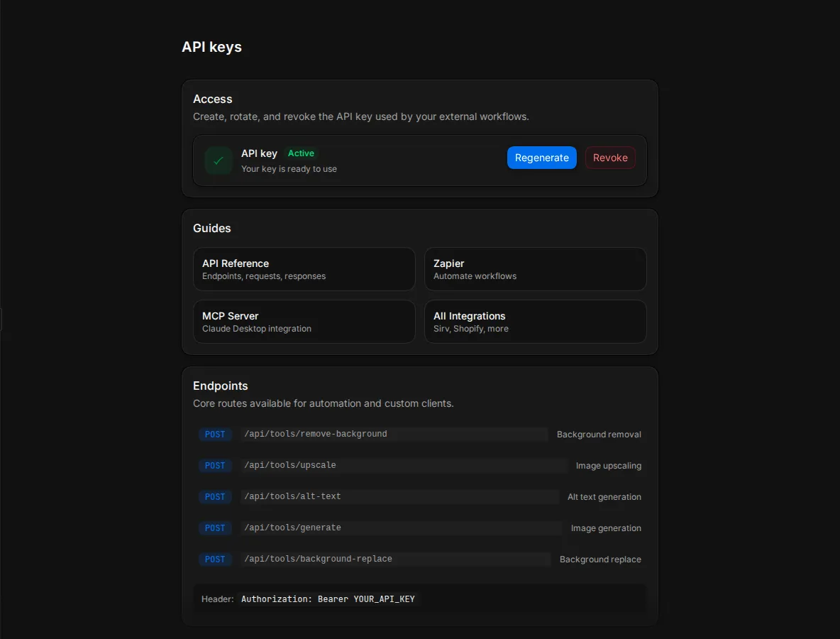The image size is (840, 639).
Task: Click the Image upscaling label
Action: (609, 465)
